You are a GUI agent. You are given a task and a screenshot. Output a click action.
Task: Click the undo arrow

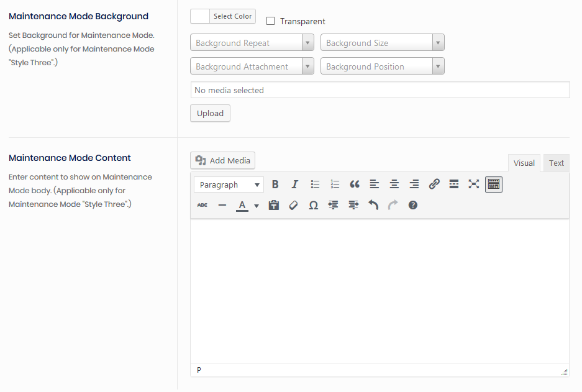pos(373,205)
